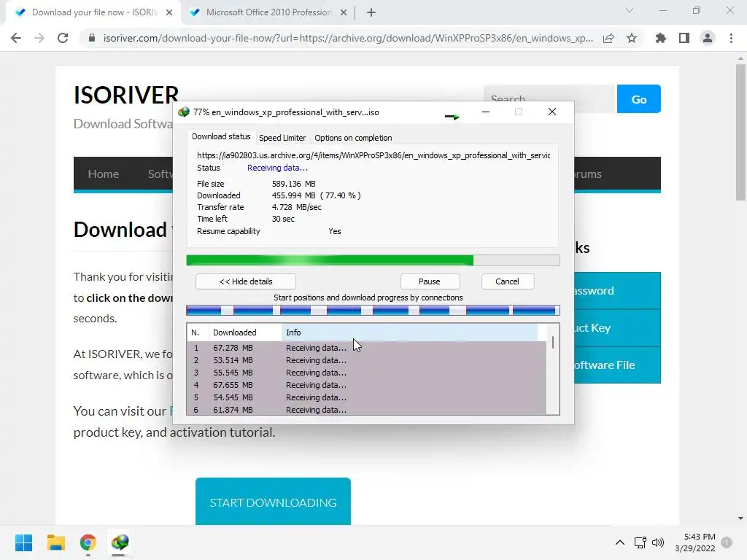Click the green download progress bar
The image size is (747, 560).
[x=373, y=260]
